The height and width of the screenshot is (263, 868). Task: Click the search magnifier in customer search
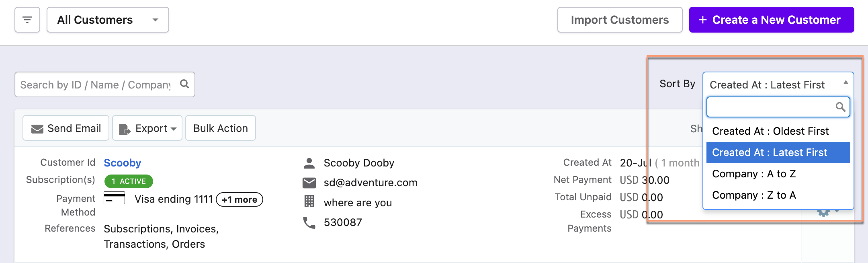[184, 84]
